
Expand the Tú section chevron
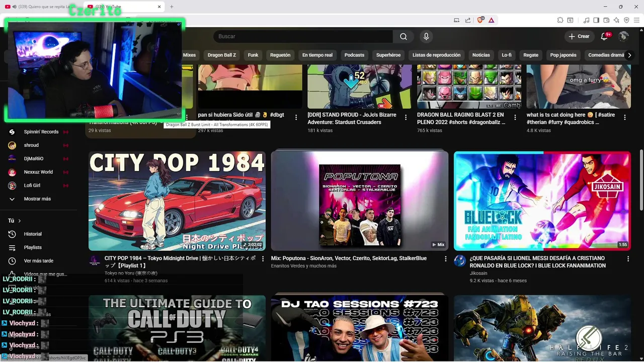(x=20, y=221)
